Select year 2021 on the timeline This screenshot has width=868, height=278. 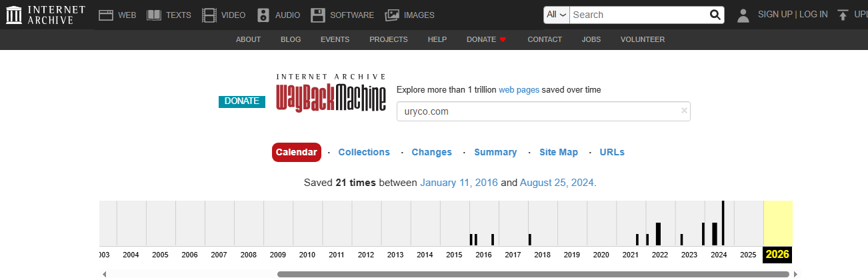click(631, 255)
